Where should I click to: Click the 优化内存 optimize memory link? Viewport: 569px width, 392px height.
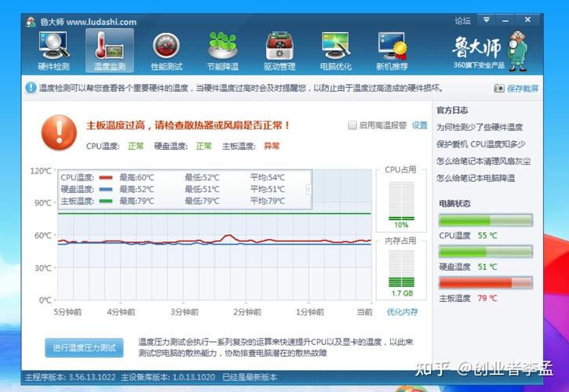click(402, 312)
